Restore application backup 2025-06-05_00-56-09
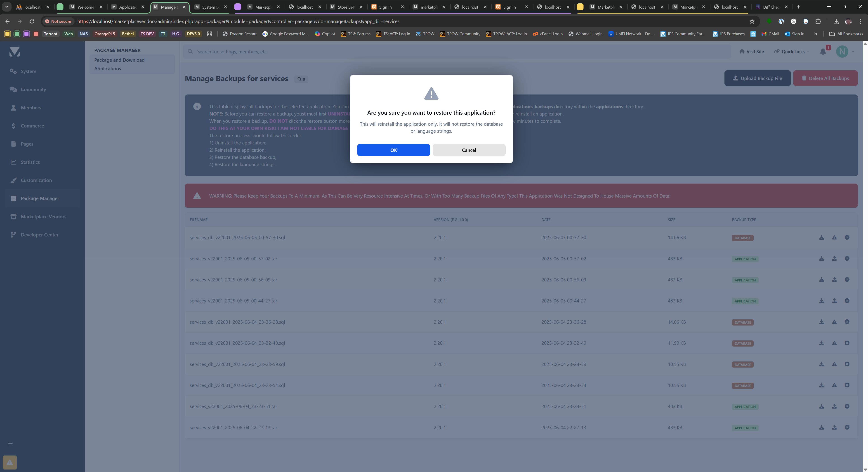Viewport: 868px width, 472px height. point(834,280)
